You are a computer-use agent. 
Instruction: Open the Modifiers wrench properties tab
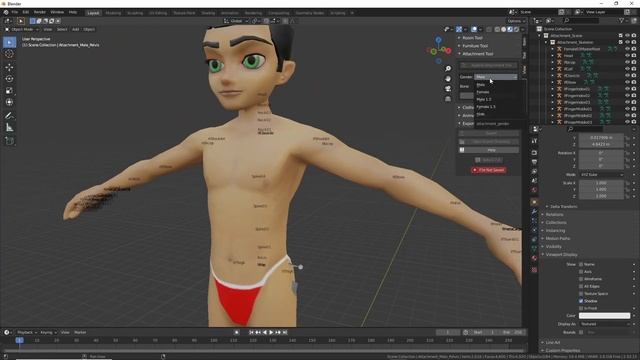pos(534,211)
